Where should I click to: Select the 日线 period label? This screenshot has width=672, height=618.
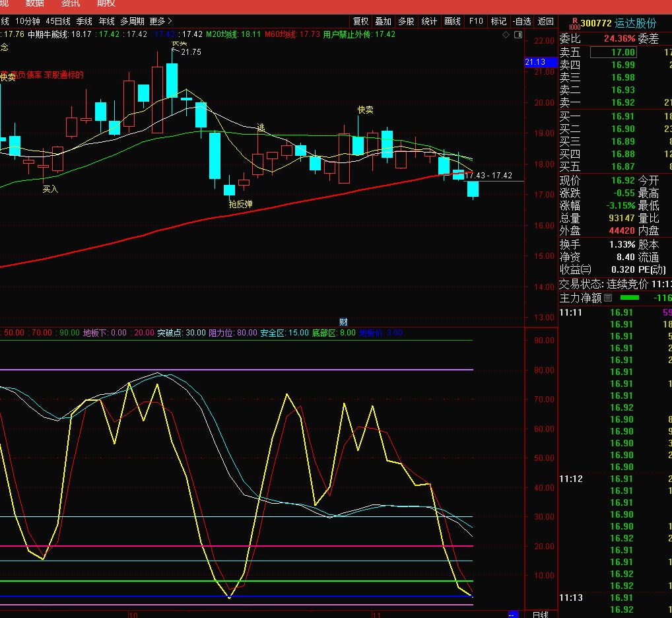point(541,615)
